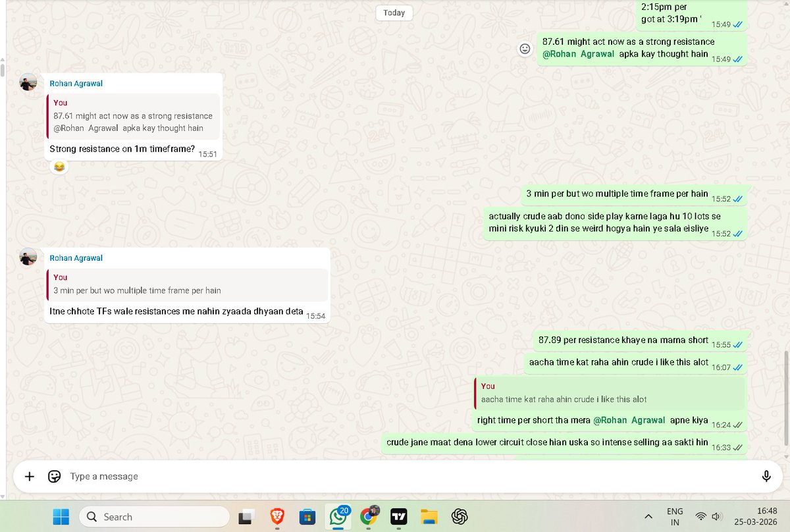Image resolution: width=790 pixels, height=532 pixels.
Task: Select the got at 3:19pm message
Action: (x=671, y=20)
